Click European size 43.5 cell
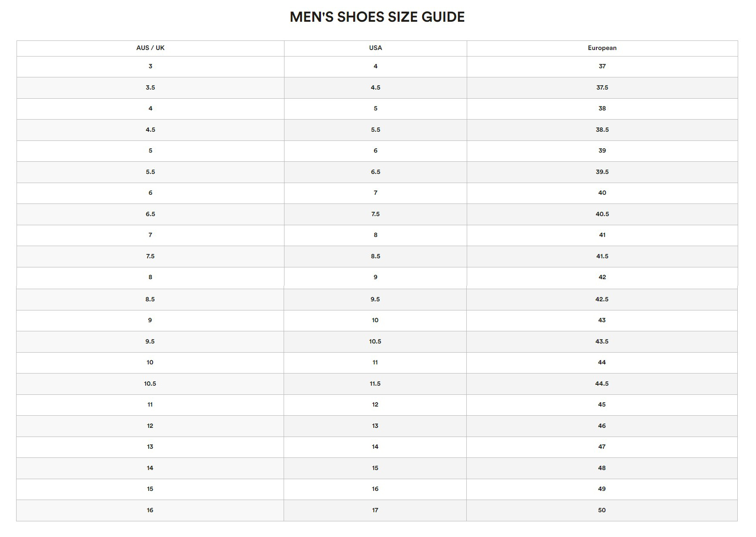Viewport: 756px width, 537px height. pyautogui.click(x=602, y=342)
